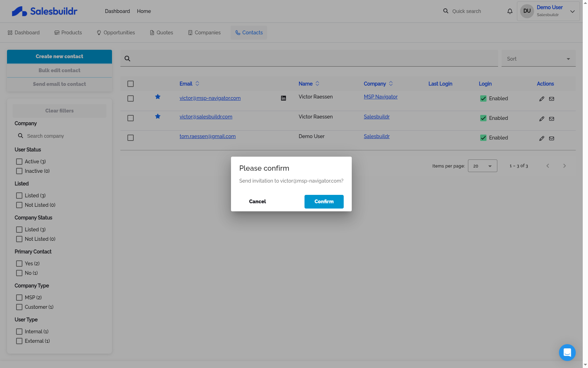Open Items per page dropdown
The height and width of the screenshot is (368, 588).
pos(482,166)
